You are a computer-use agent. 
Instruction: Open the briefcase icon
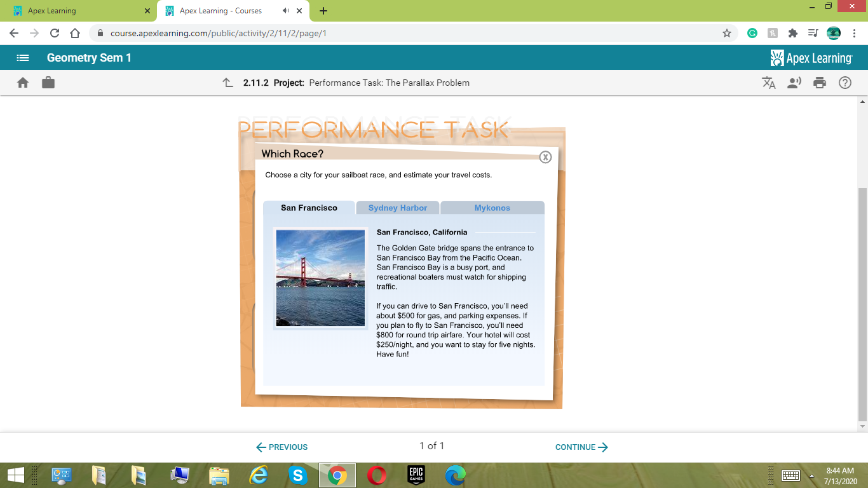(48, 83)
